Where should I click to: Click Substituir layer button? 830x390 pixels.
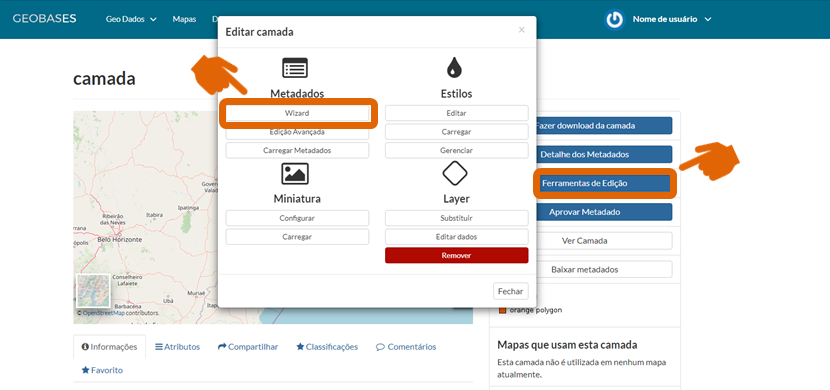tap(456, 218)
